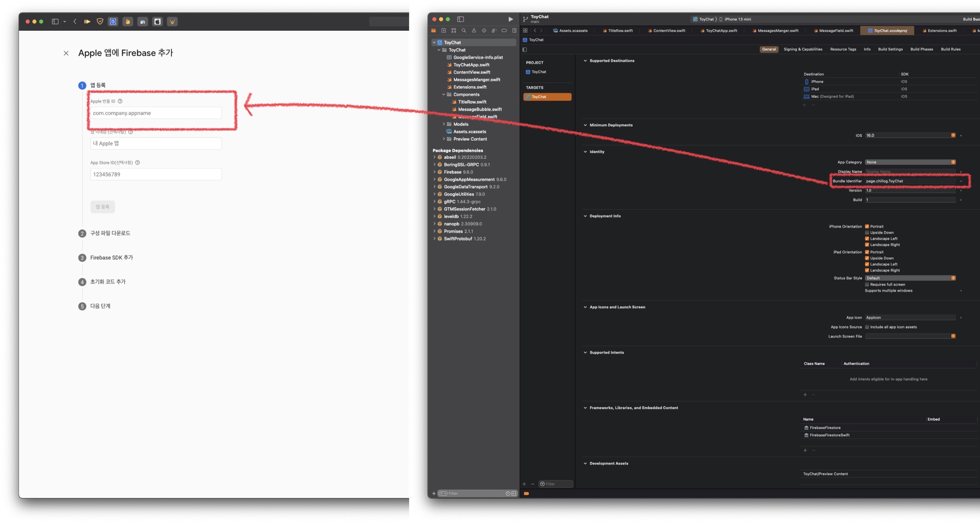
Task: Click the Apple bundle ID input field
Action: coord(156,113)
